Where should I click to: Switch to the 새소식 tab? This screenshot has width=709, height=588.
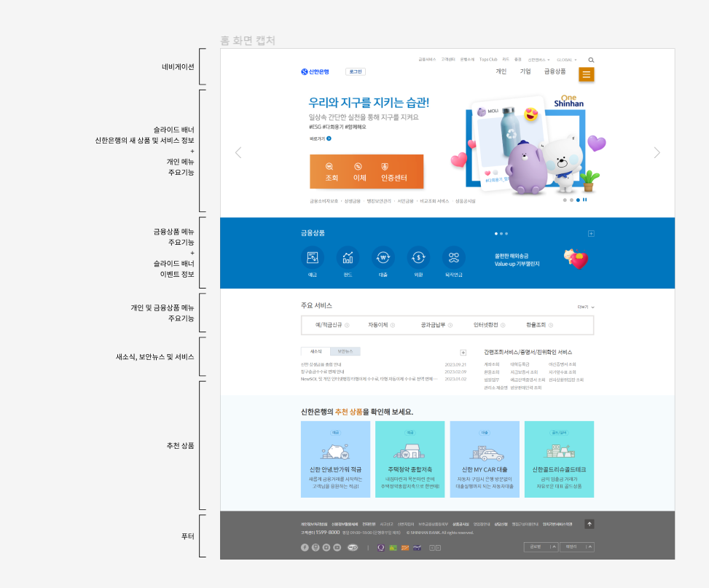click(316, 351)
